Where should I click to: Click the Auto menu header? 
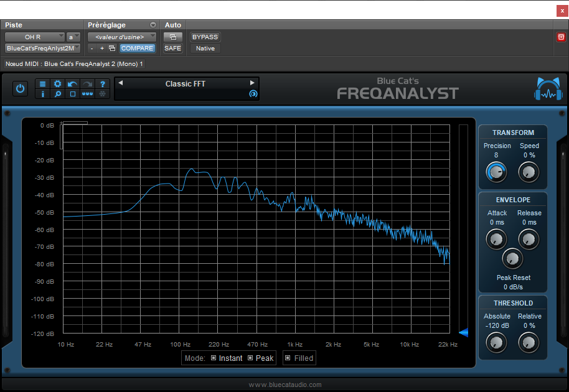(x=173, y=25)
